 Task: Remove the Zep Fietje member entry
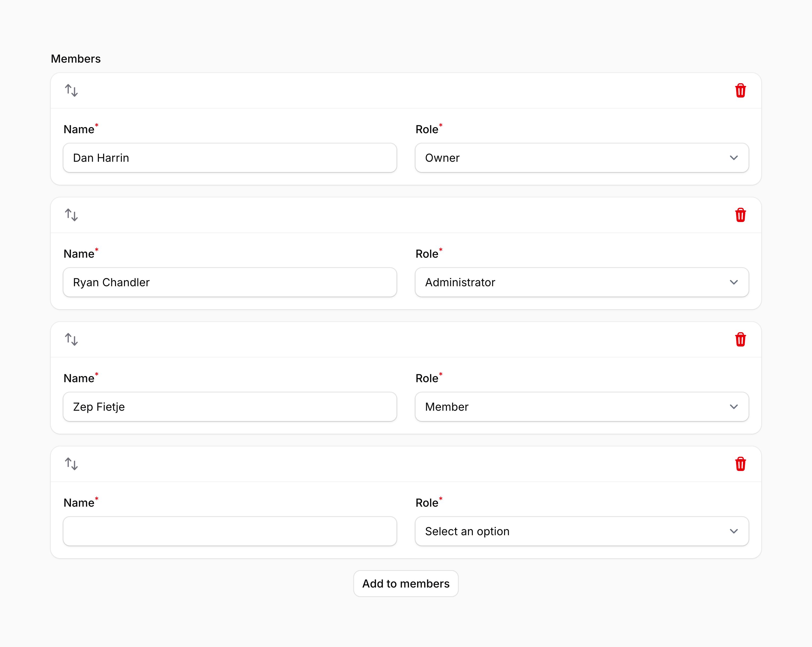coord(740,340)
